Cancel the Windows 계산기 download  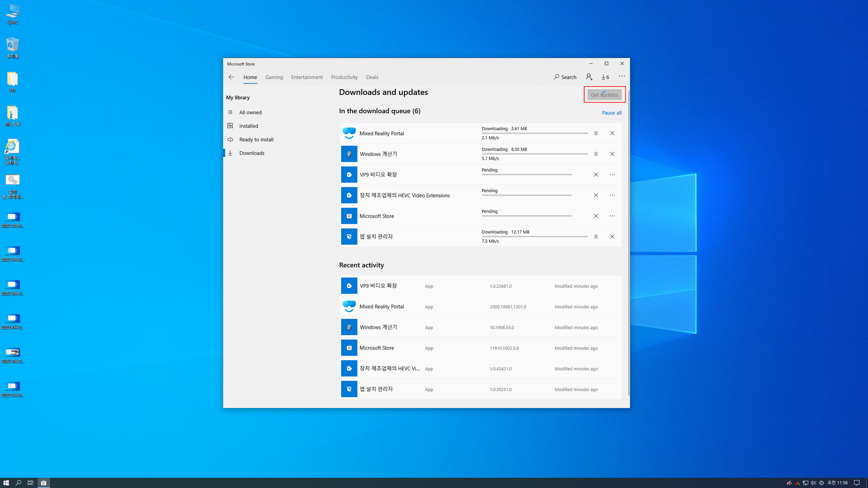click(612, 154)
